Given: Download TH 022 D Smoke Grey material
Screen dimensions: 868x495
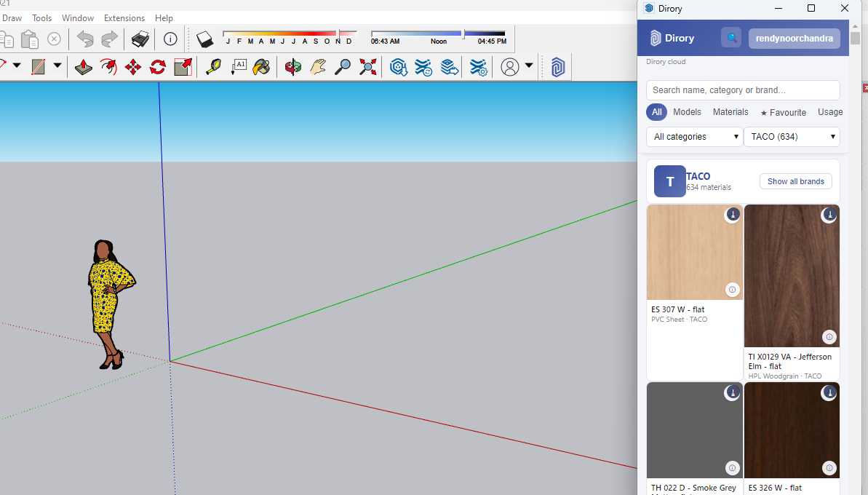Looking at the screenshot, I should (733, 392).
